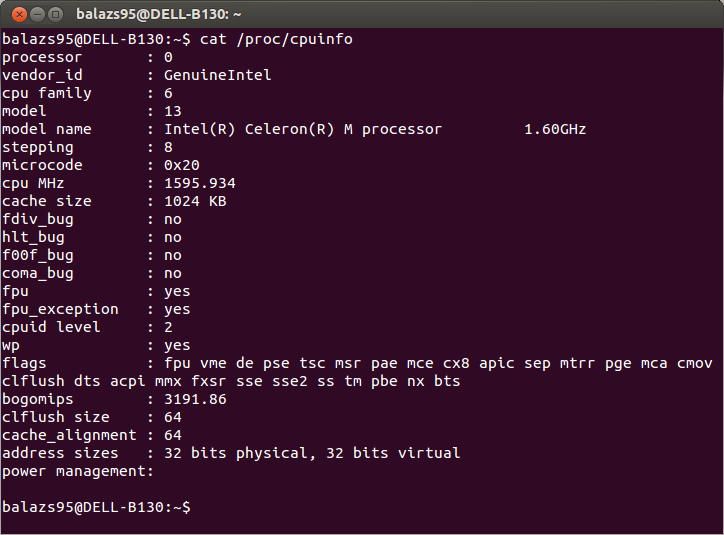Click the window title balazs95@DELL-B130
Screen dimensions: 724x535
pyautogui.click(x=158, y=14)
